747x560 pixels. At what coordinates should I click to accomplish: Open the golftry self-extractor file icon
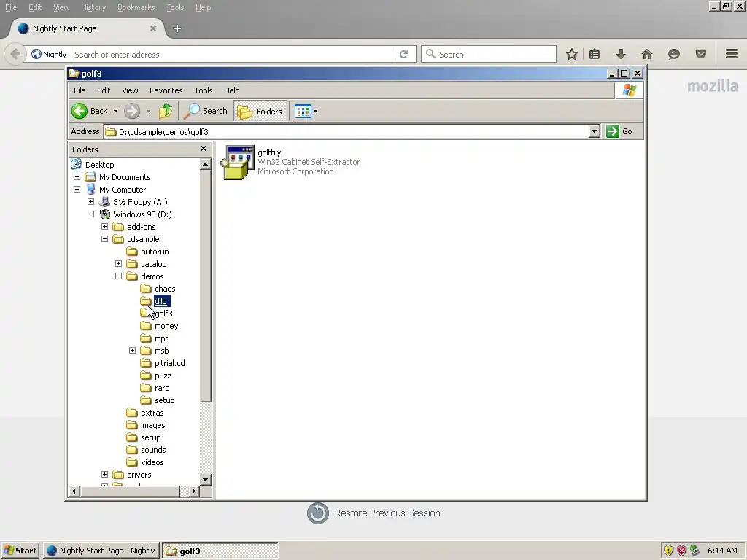click(x=237, y=163)
